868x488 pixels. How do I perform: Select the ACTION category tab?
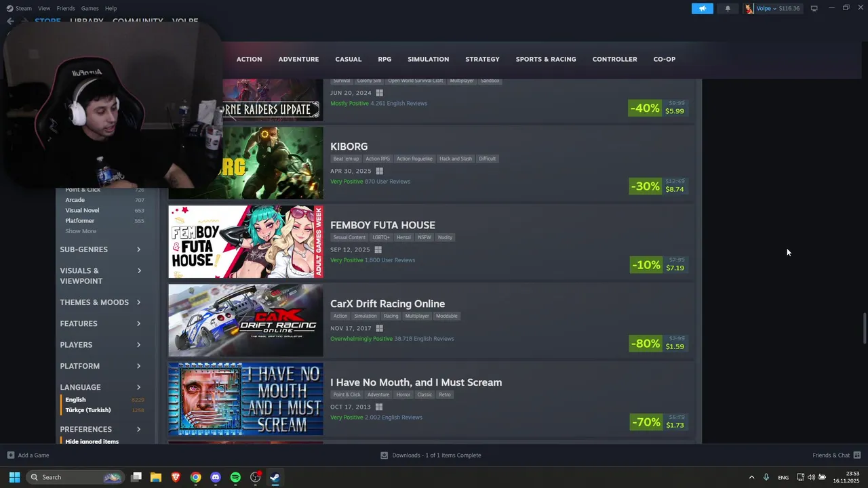click(249, 59)
